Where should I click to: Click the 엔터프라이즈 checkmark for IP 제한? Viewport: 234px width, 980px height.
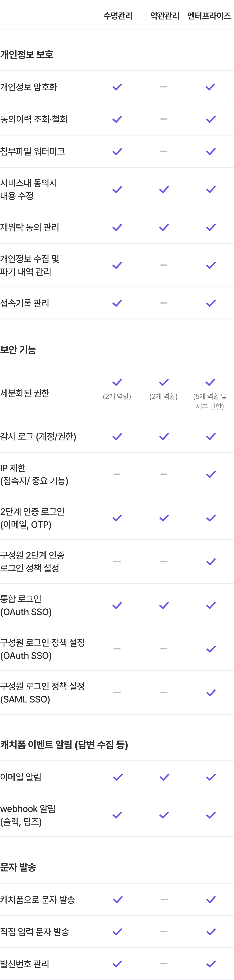(x=211, y=474)
